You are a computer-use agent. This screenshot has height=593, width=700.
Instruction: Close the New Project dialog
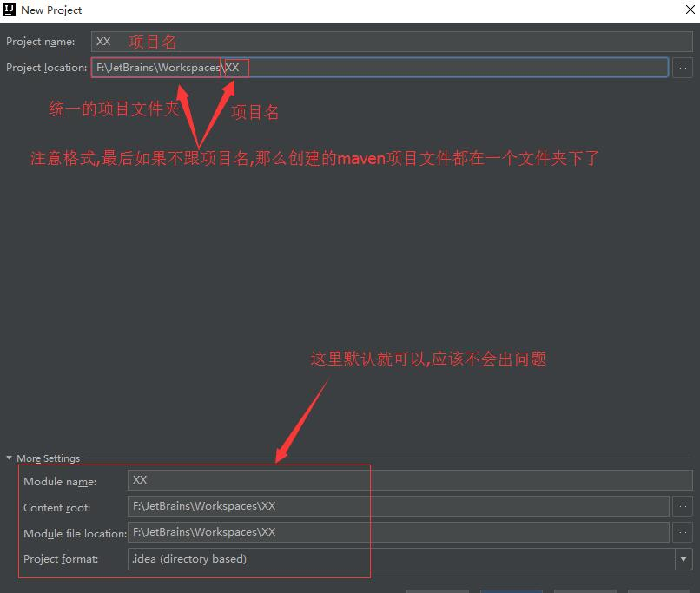[689, 10]
